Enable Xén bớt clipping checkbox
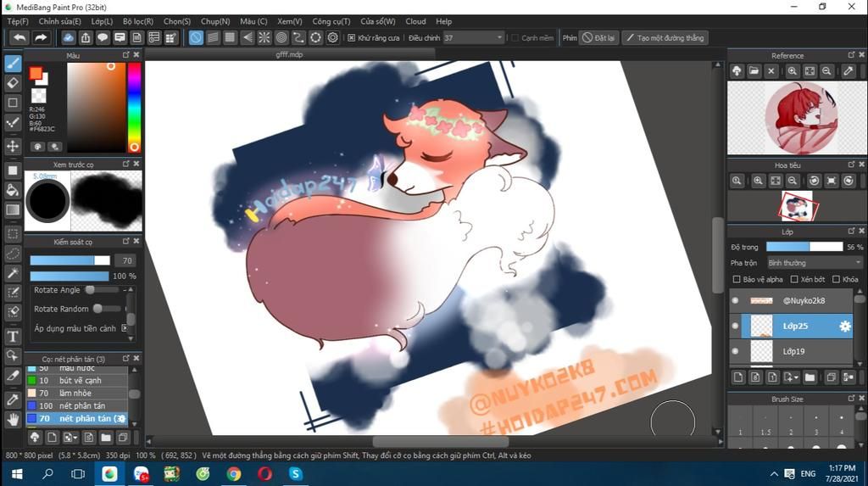 [x=793, y=279]
